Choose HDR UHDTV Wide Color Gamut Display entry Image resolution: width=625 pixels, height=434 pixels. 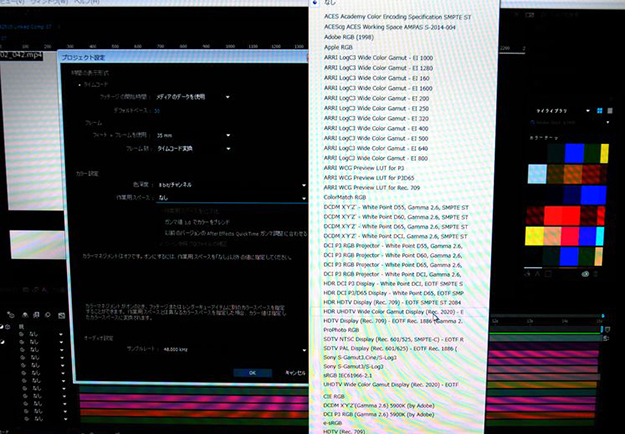[x=394, y=312]
